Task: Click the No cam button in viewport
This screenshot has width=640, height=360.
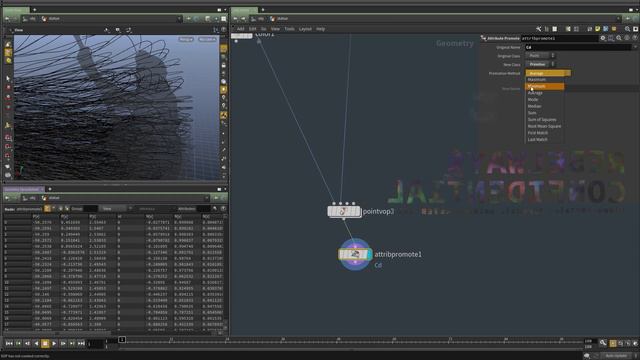Action: [207, 39]
